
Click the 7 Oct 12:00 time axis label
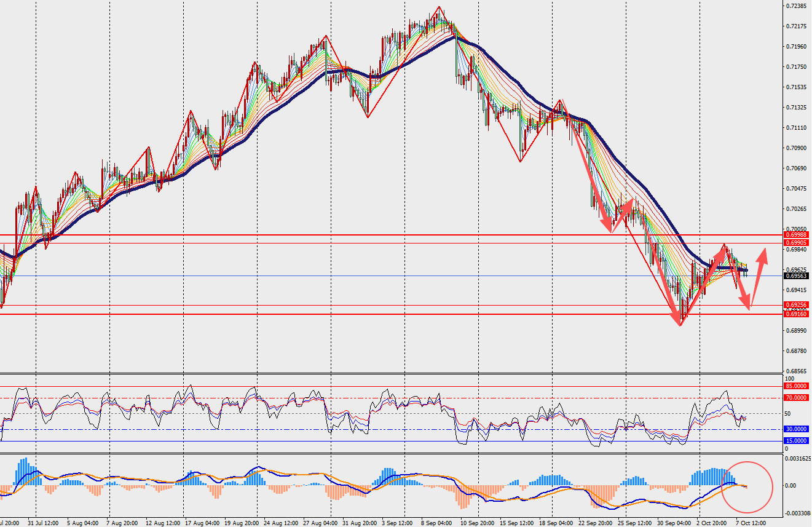tap(751, 523)
